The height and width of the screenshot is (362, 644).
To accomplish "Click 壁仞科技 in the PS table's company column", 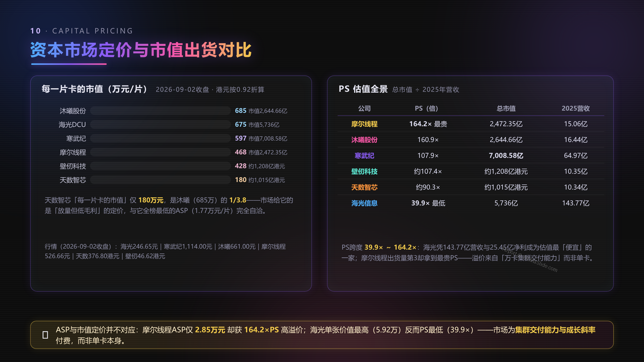I will (364, 171).
